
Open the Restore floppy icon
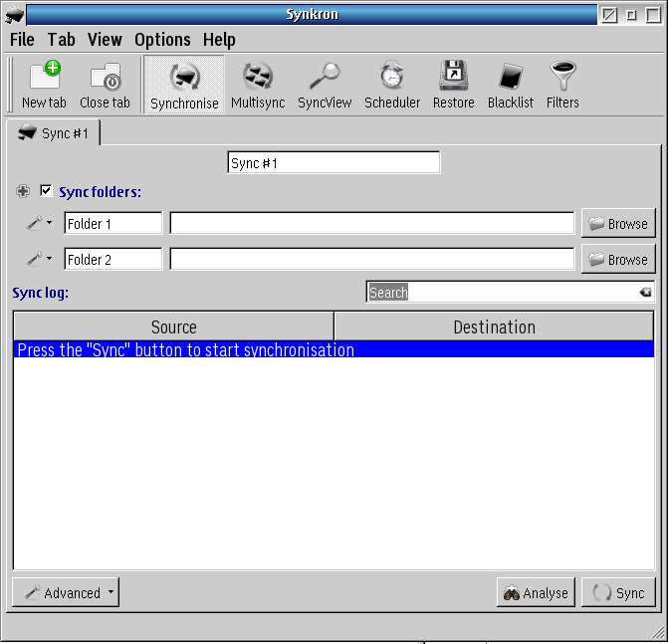click(454, 85)
